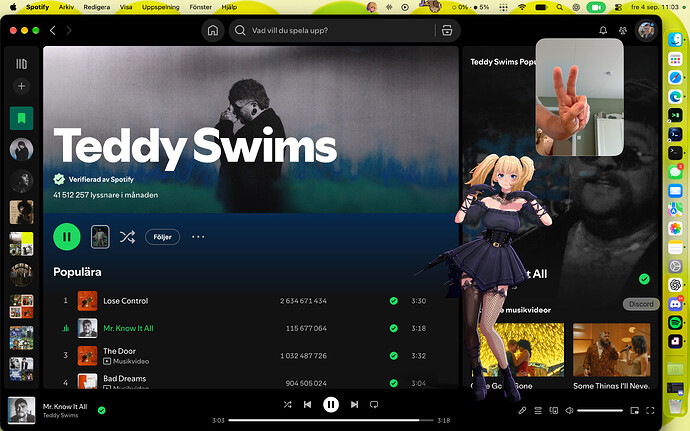The image size is (690, 431).
Task: Open the Arkiv menu
Action: click(x=66, y=7)
